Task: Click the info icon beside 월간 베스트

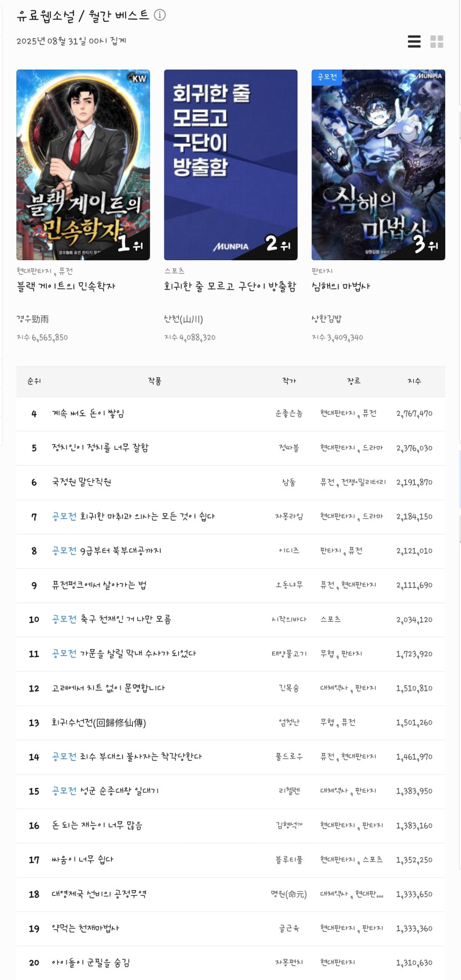Action: tap(160, 15)
